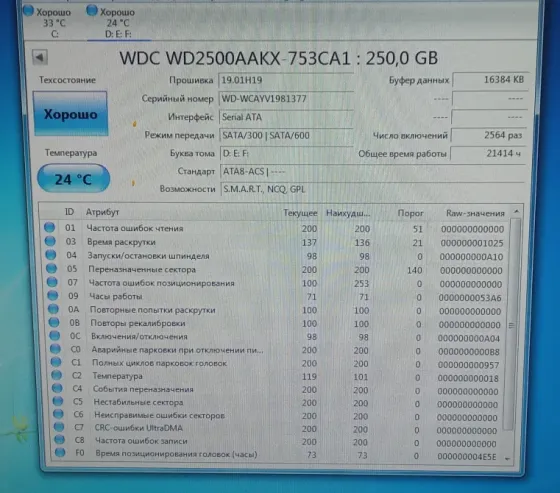Screen dimensions: 560x493
Task: Click the Порог column header
Action: pyautogui.click(x=410, y=213)
